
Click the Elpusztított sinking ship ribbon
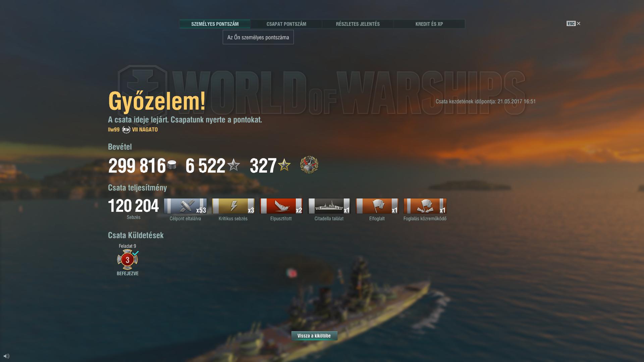(x=281, y=206)
